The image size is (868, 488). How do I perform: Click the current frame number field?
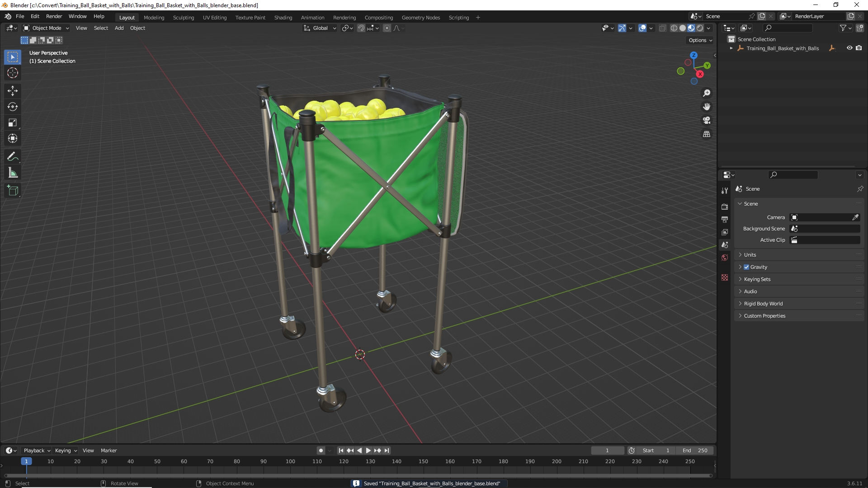tap(607, 450)
